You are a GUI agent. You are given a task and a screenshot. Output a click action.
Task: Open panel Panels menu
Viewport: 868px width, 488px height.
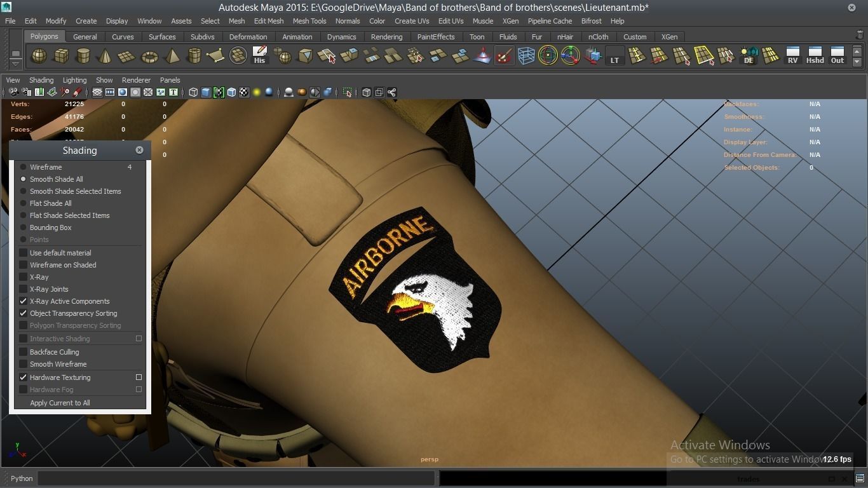[x=170, y=80]
